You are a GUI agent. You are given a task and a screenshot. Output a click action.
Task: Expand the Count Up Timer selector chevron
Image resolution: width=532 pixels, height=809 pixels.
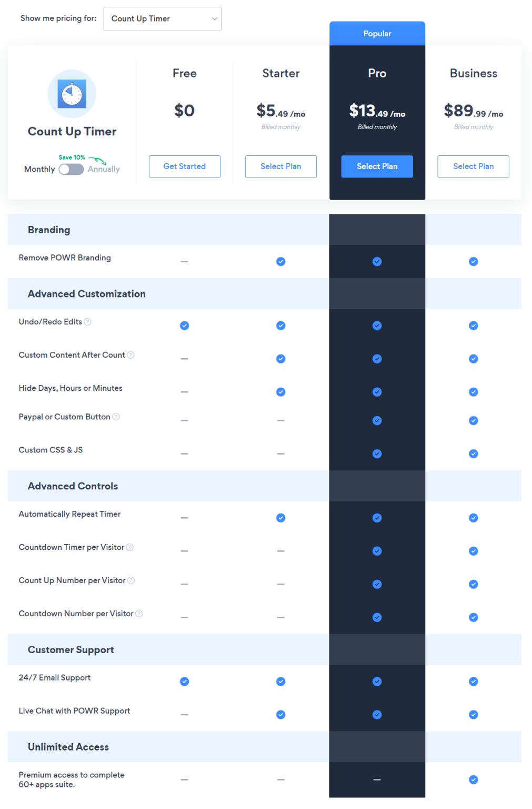coord(215,18)
